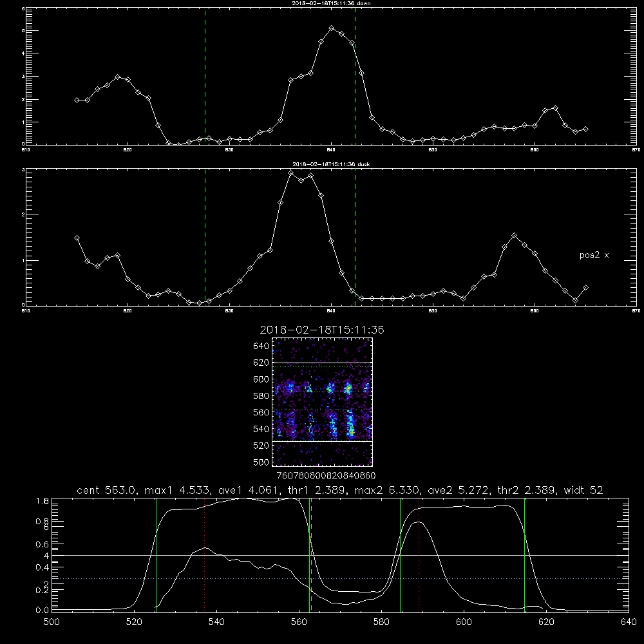644x644 pixels.
Task: Click x-axis label 500 of bottom profile plot
Action: 52,622
